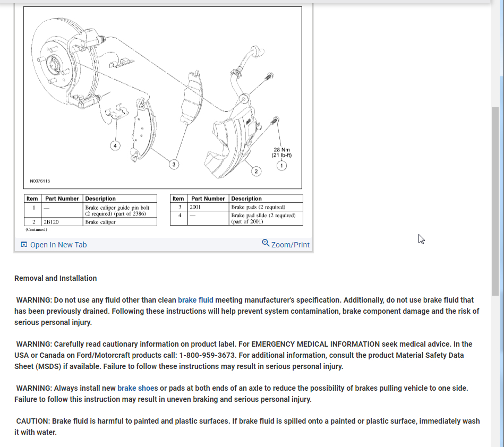This screenshot has width=504, height=447.
Task: Click the Removal and Installation heading
Action: point(56,278)
